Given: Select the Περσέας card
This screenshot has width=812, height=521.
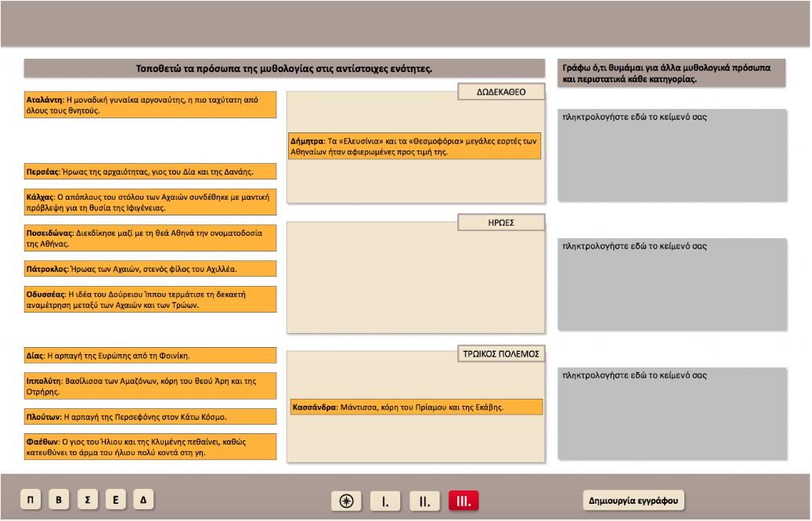Looking at the screenshot, I should click(150, 172).
